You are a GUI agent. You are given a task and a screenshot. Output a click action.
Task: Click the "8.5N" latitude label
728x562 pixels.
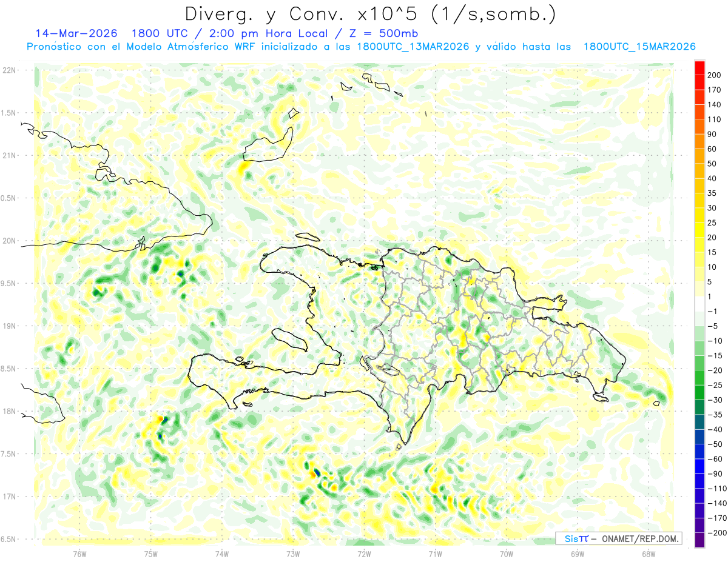(9, 369)
